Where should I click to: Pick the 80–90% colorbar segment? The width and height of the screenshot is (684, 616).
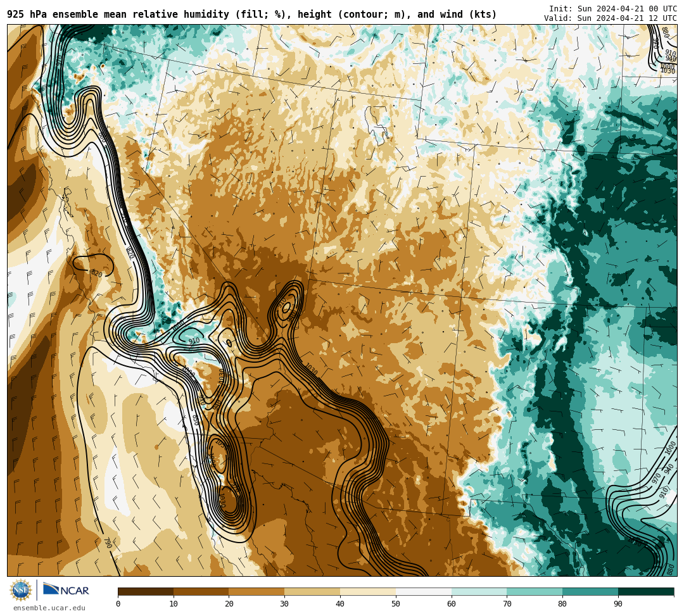click(590, 591)
